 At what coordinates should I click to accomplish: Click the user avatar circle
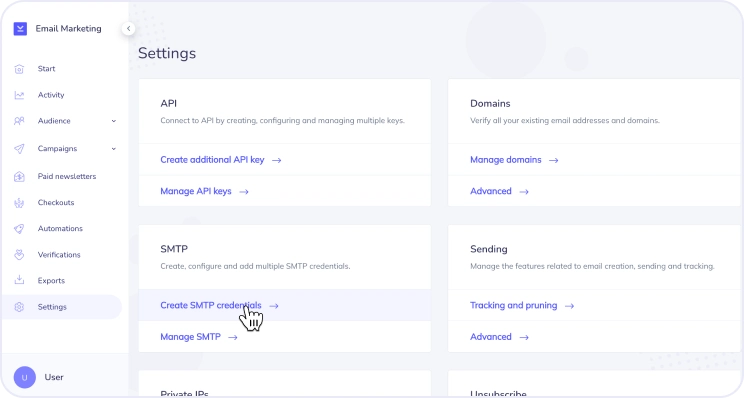pyautogui.click(x=25, y=378)
